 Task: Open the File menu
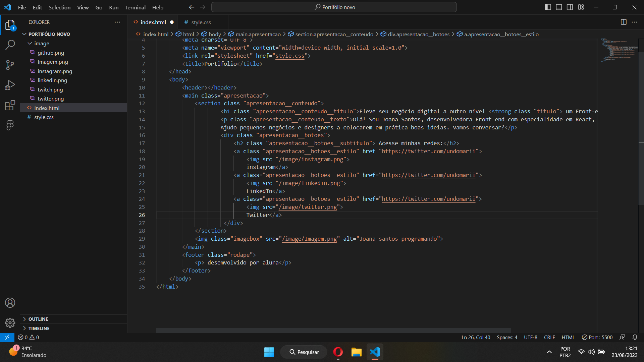coord(22,7)
